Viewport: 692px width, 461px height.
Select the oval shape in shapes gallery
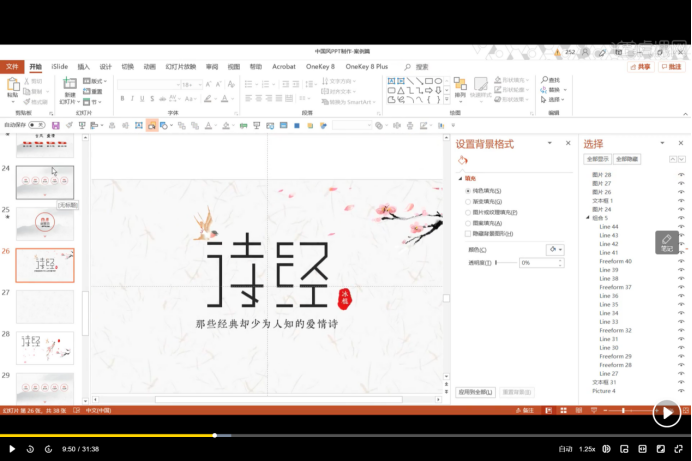click(438, 81)
